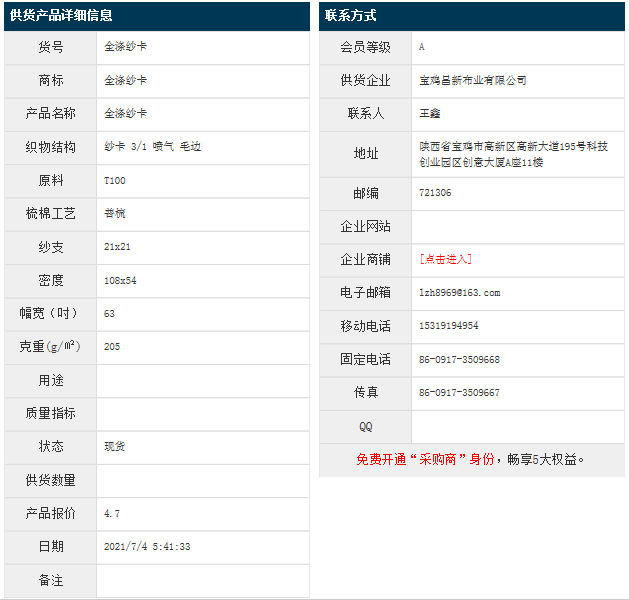Select the 供货产品详细信息 section header
The image size is (629, 600).
(x=61, y=16)
